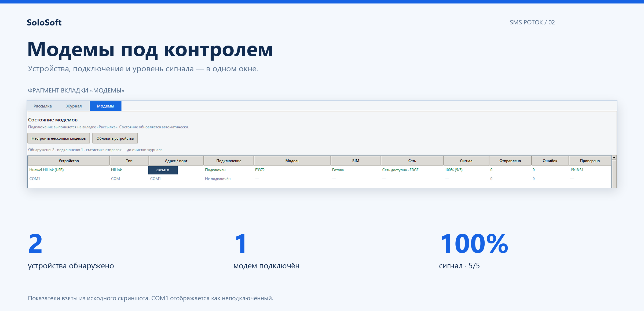
Task: Click the table scrollbar up arrow
Action: tap(614, 158)
